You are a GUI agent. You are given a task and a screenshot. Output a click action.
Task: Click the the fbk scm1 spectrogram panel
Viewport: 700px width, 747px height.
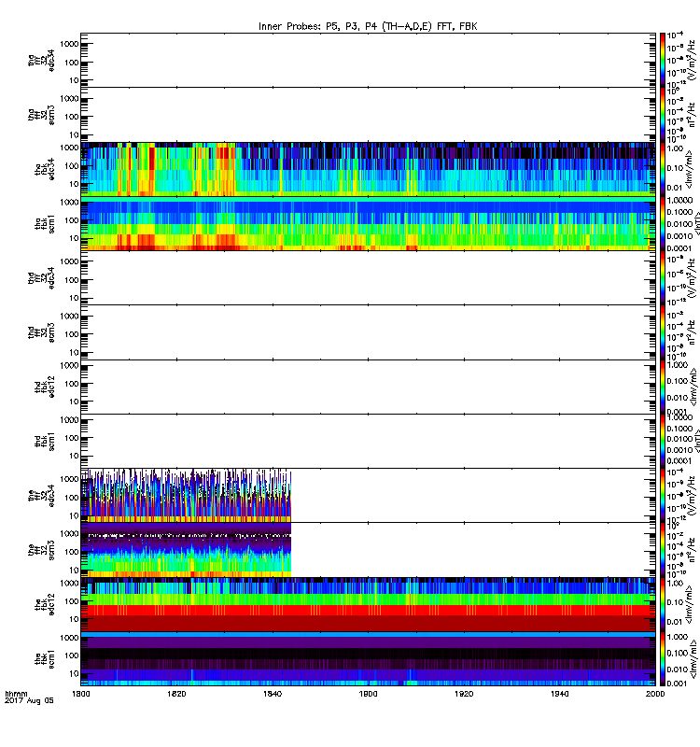pyautogui.click(x=368, y=659)
